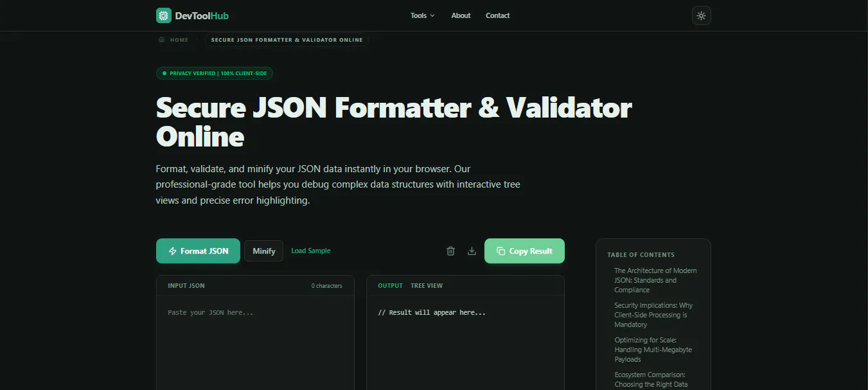This screenshot has width=868, height=390.
Task: Open Security Implications section link
Action: click(653, 315)
